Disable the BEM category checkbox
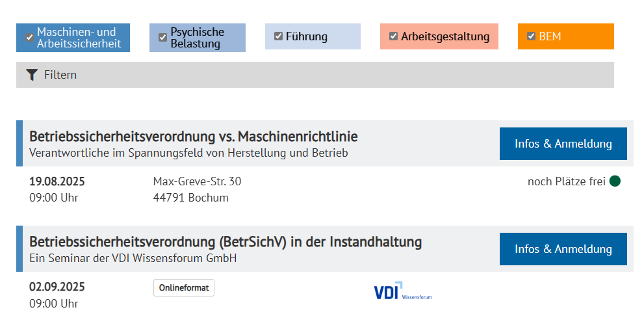This screenshot has width=644, height=316. [532, 36]
